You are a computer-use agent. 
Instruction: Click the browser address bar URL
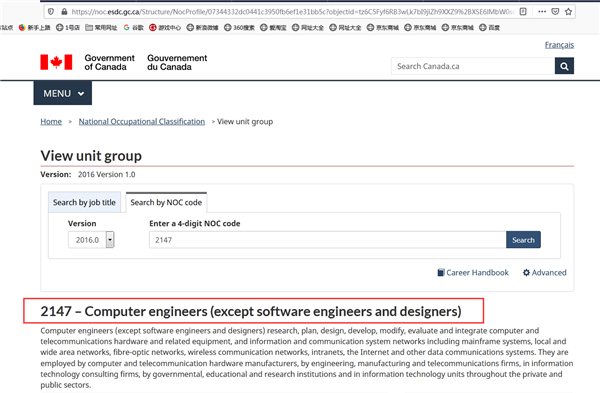pos(293,12)
